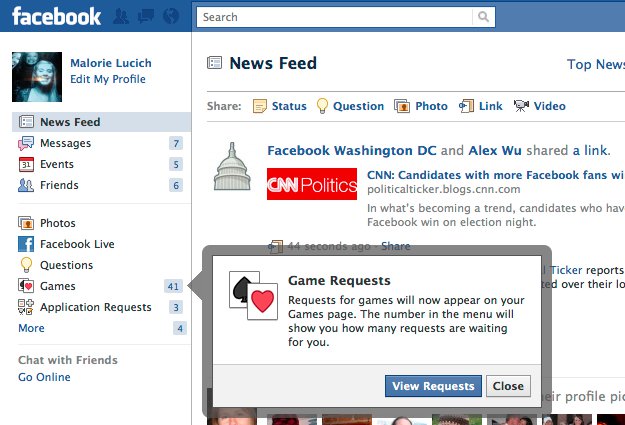The height and width of the screenshot is (425, 625).
Task: Select Games in the left sidebar
Action: point(57,286)
